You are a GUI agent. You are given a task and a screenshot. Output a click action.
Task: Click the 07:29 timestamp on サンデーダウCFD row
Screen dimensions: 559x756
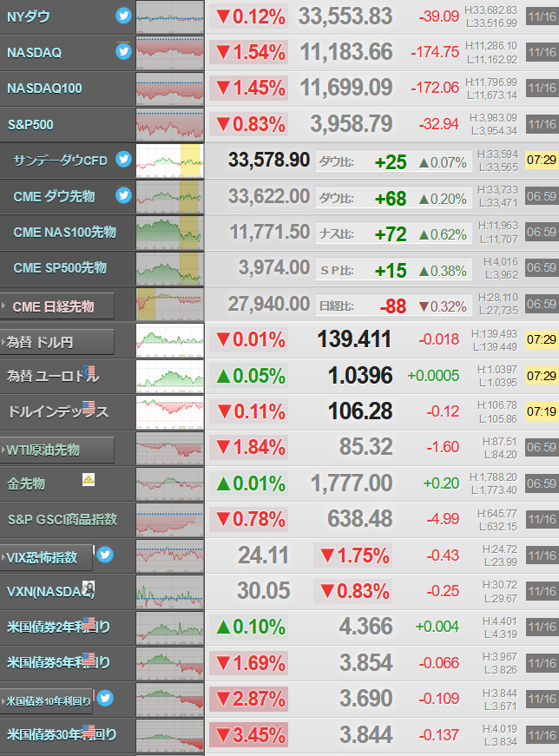(x=542, y=160)
